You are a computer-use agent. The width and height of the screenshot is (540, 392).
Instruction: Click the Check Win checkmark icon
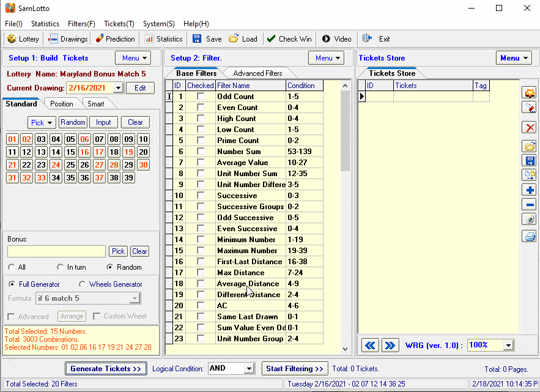tap(271, 39)
